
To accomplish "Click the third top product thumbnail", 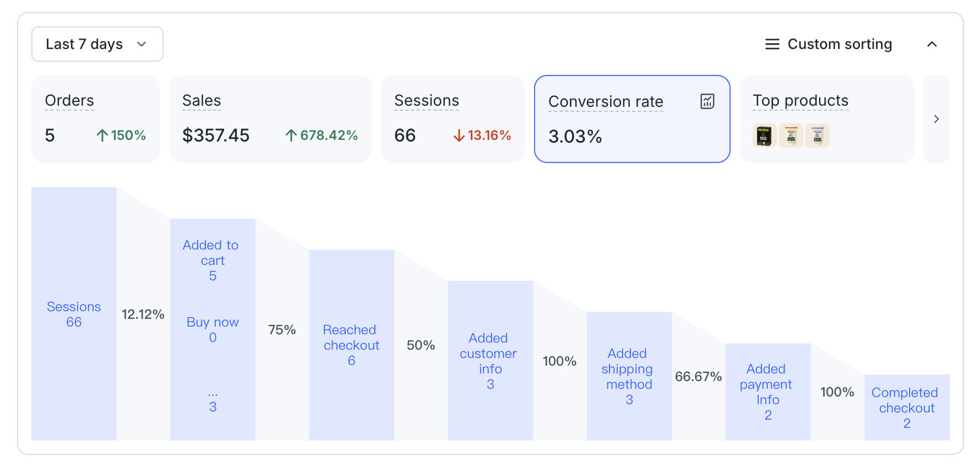I will coord(817,135).
